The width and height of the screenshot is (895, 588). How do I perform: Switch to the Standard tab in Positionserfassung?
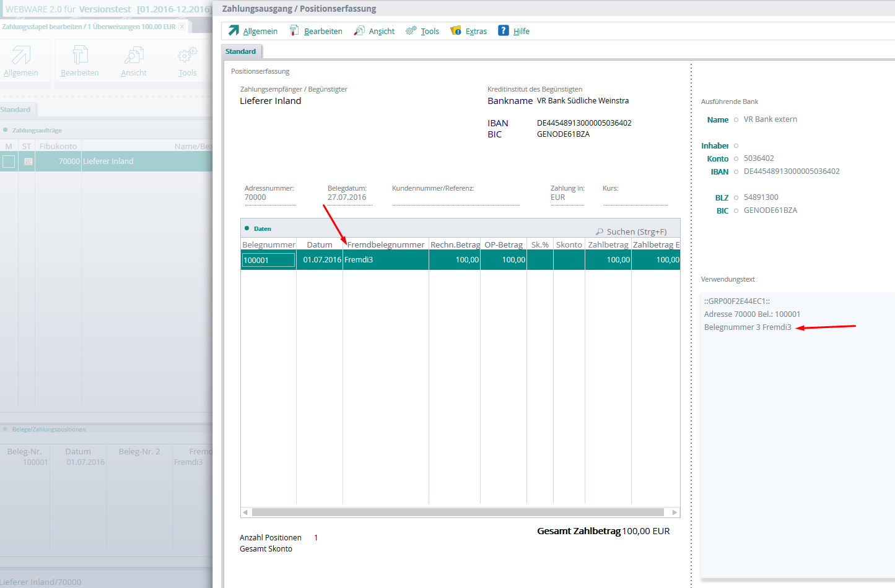[240, 51]
